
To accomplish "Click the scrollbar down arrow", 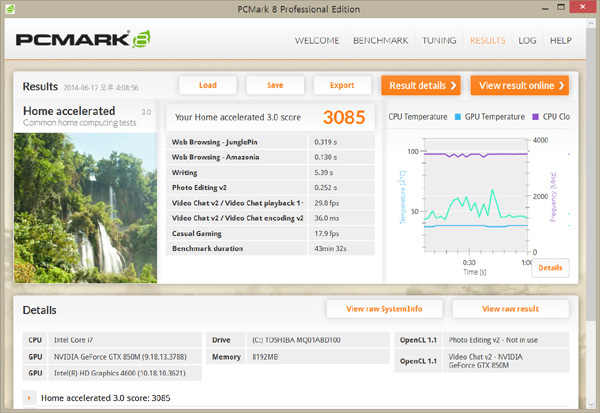I will [590, 405].
